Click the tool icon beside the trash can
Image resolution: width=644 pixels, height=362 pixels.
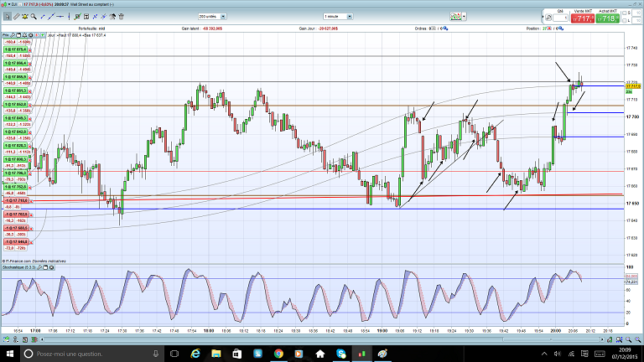pos(112,17)
